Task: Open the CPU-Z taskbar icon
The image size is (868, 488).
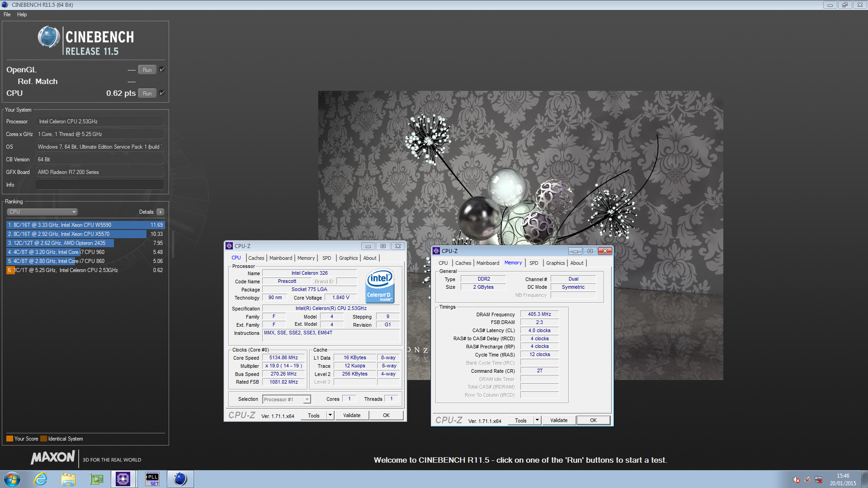Action: [123, 479]
